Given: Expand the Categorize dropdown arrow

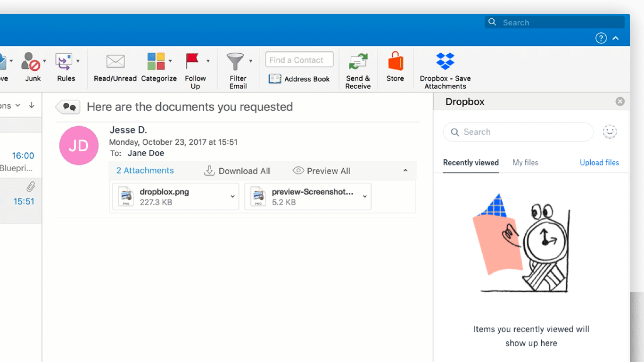Looking at the screenshot, I should click(170, 61).
